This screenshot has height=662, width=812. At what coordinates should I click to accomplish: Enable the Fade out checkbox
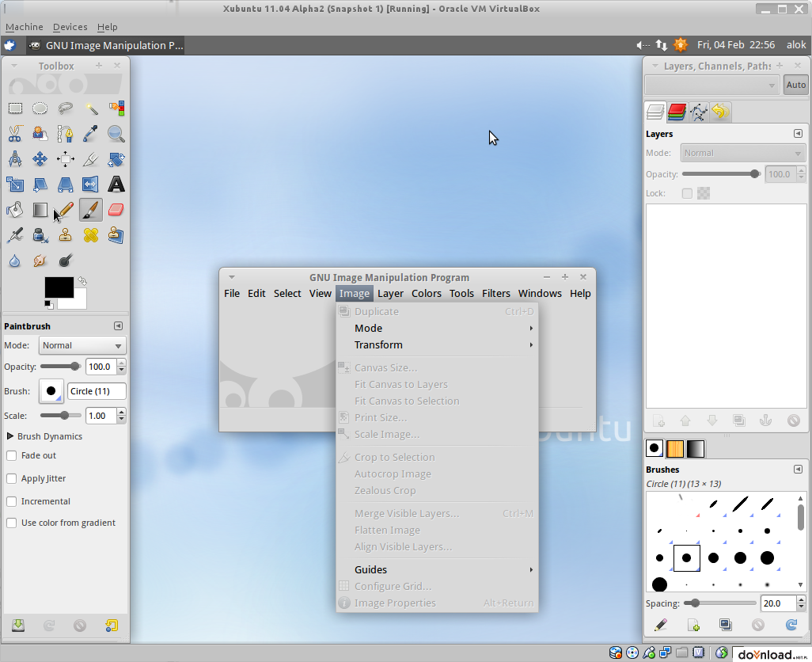(11, 456)
